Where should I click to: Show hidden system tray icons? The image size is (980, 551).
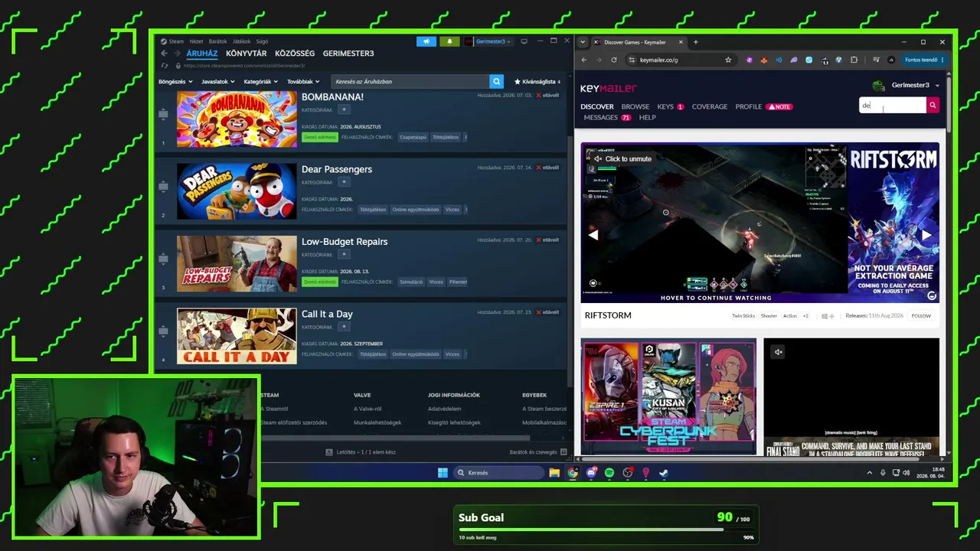[869, 473]
